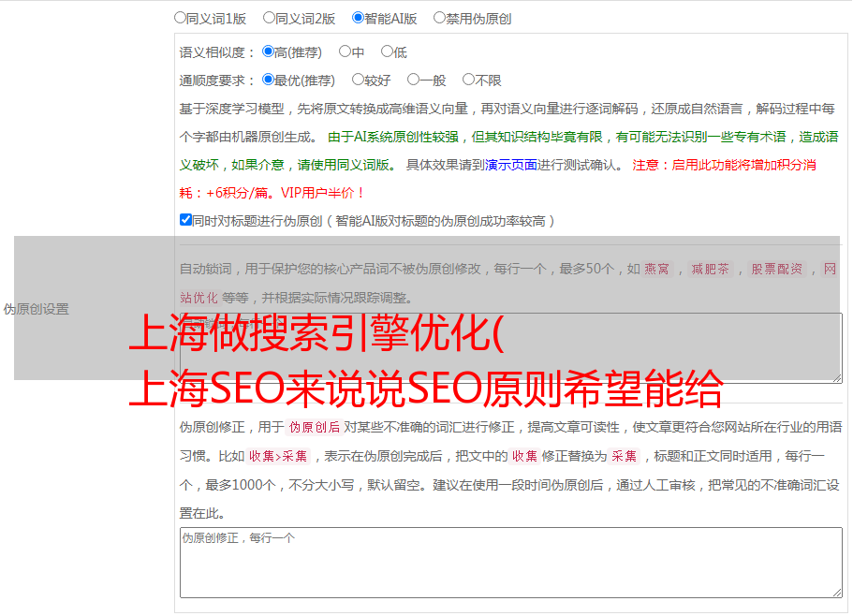The height and width of the screenshot is (616, 853).
Task: Select the 同义词1版 radio option
Action: [180, 18]
